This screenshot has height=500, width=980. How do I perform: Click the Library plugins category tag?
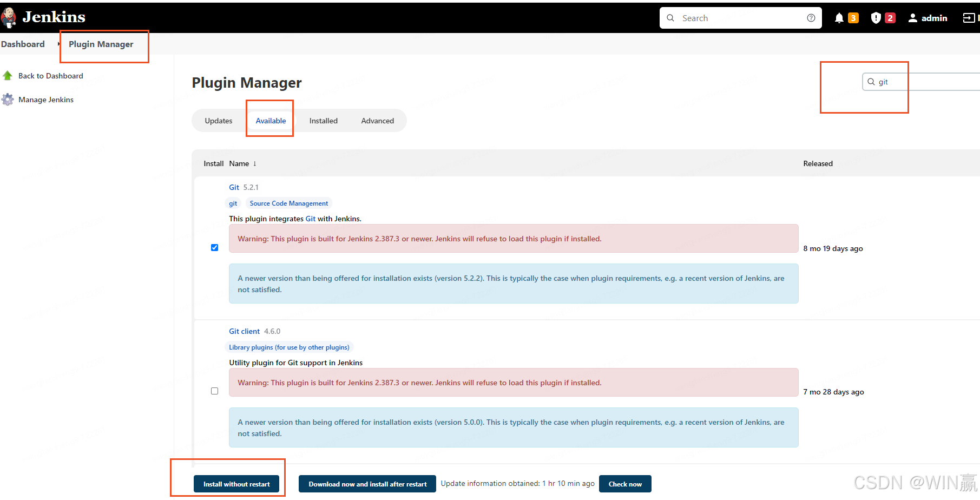tap(289, 347)
